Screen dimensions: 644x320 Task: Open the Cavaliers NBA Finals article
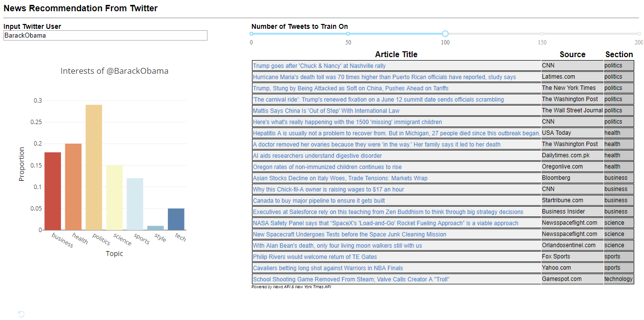tap(328, 268)
